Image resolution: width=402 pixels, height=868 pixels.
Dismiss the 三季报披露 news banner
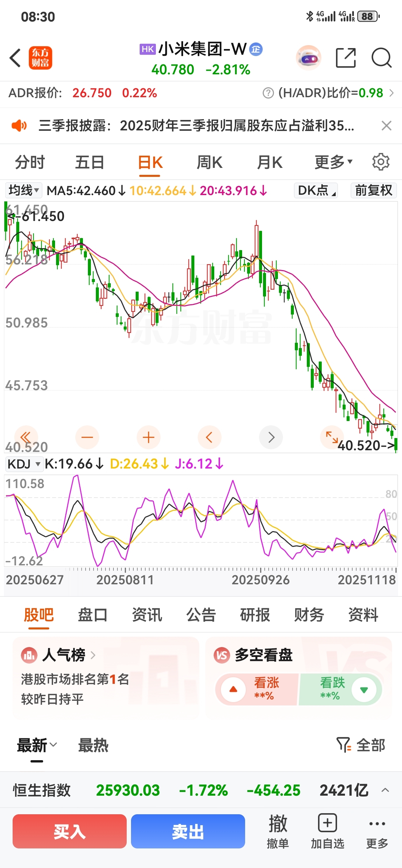(386, 126)
